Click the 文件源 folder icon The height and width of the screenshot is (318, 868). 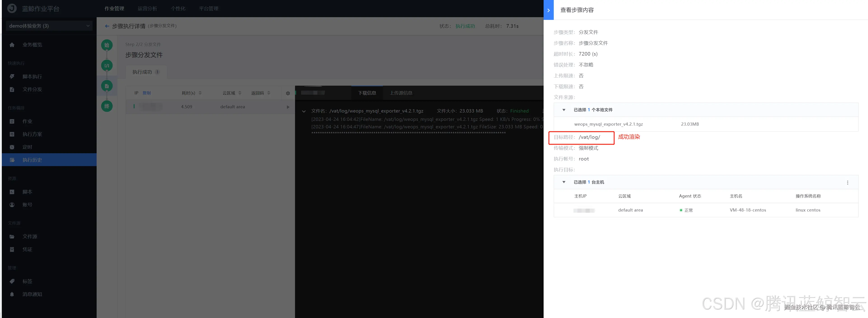tap(12, 237)
